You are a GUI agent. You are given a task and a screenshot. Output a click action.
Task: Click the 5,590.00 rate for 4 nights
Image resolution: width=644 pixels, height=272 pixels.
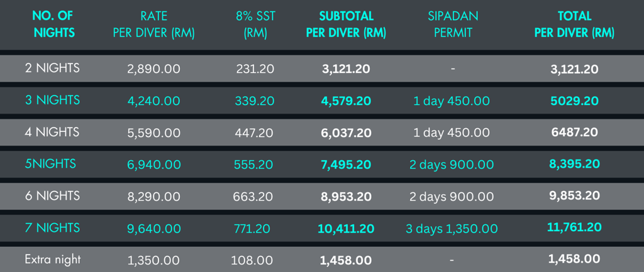[x=153, y=133]
